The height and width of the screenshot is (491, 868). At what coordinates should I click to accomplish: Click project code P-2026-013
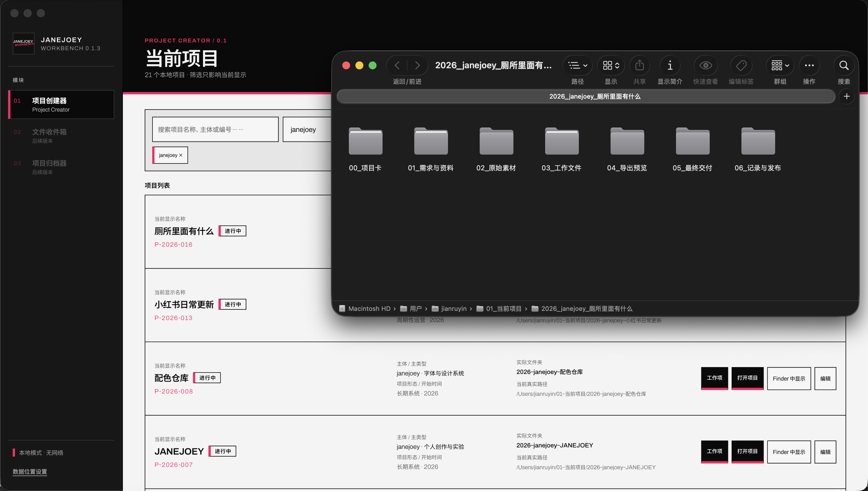tap(173, 318)
